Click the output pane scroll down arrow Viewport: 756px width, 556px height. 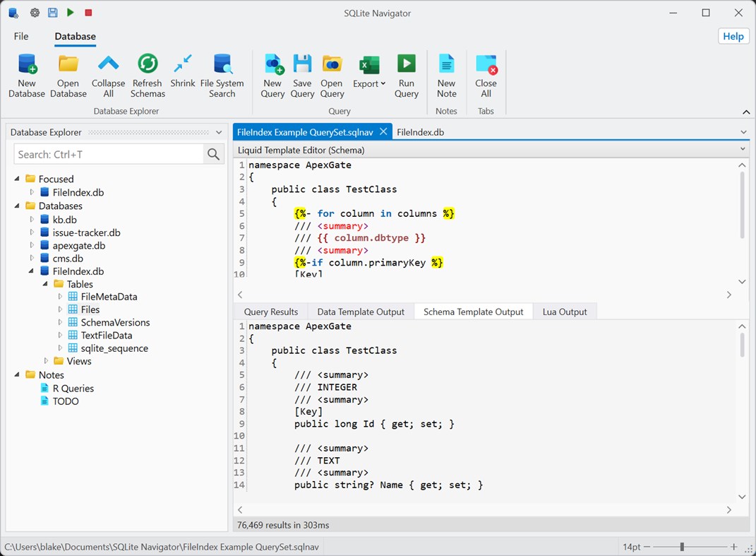tap(742, 497)
